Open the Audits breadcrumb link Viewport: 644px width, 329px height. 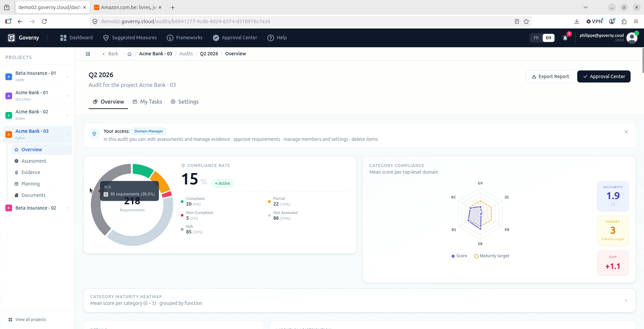[x=186, y=54]
